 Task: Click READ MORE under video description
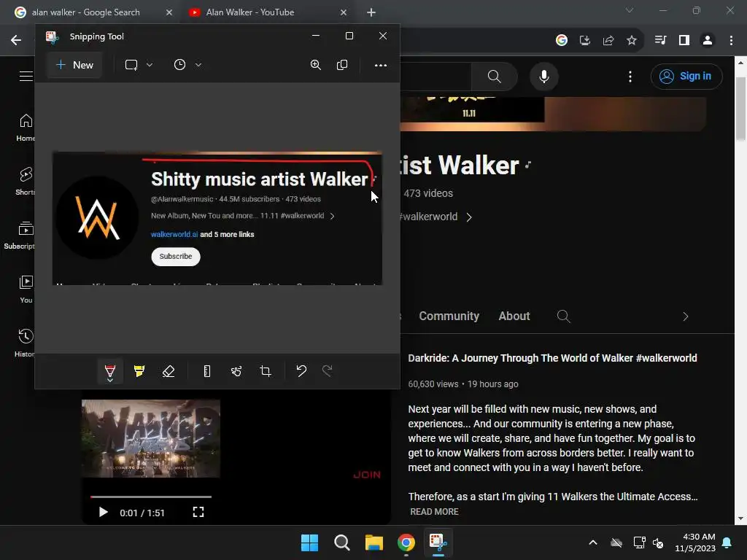point(434,512)
